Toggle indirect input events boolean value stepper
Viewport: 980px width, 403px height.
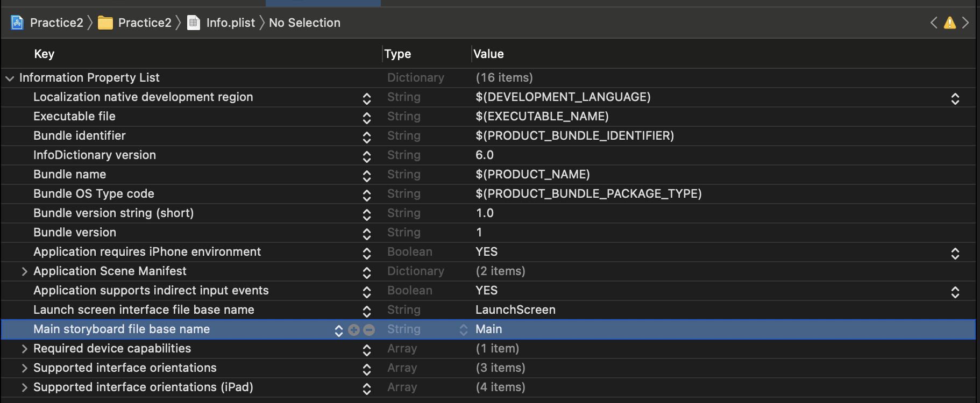pyautogui.click(x=955, y=292)
